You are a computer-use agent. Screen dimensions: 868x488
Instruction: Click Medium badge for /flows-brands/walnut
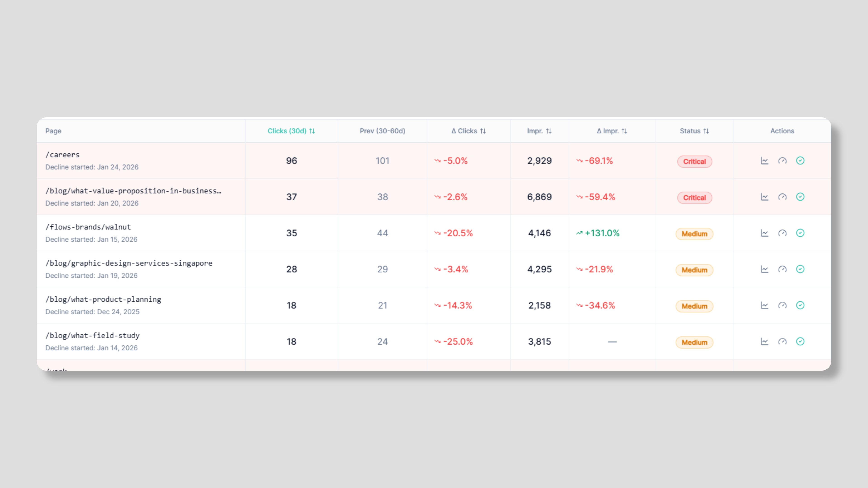coord(694,234)
